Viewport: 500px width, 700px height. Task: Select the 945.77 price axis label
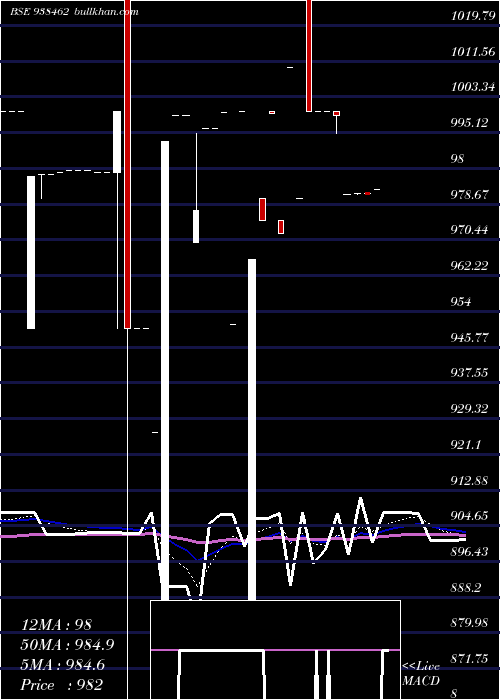469,337
